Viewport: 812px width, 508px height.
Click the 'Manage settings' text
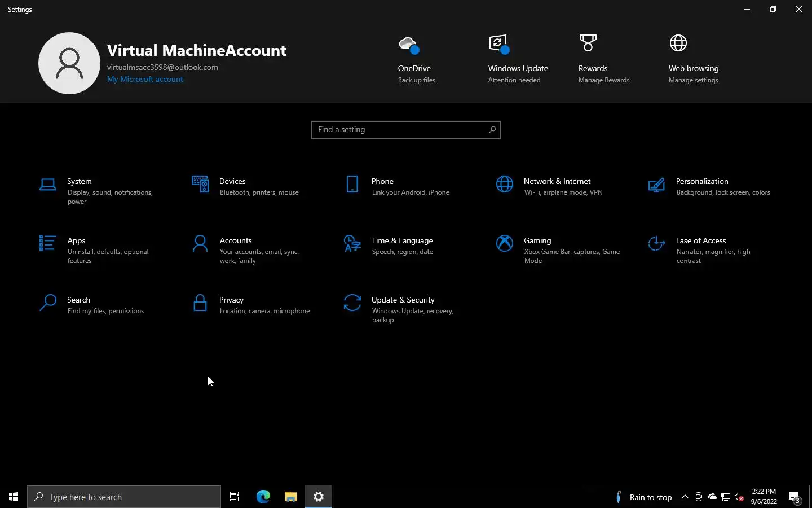[x=694, y=80]
